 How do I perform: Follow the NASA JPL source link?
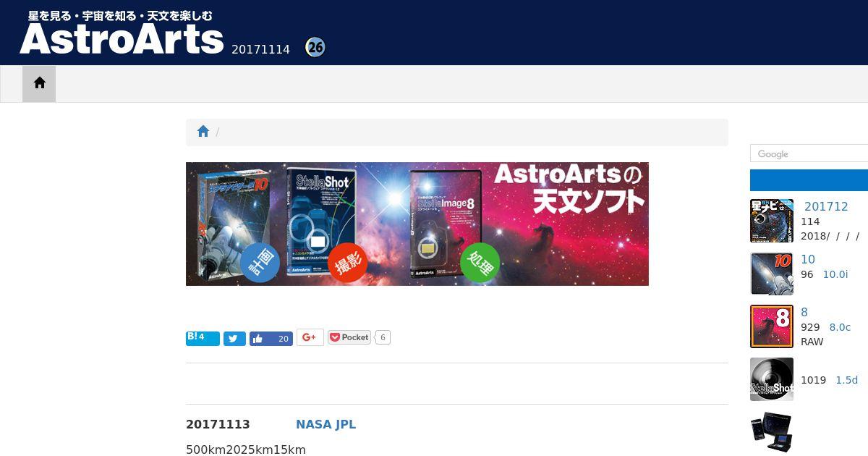325,425
